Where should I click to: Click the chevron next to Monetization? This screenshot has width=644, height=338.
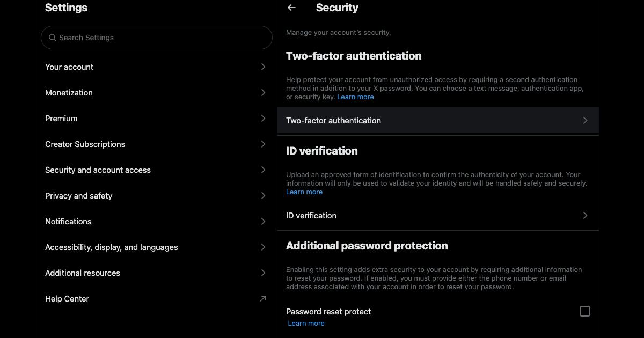(263, 93)
